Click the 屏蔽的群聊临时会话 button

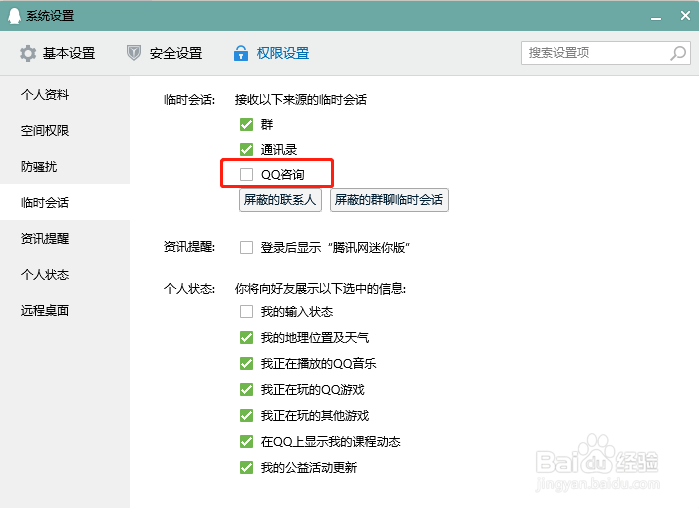[389, 200]
